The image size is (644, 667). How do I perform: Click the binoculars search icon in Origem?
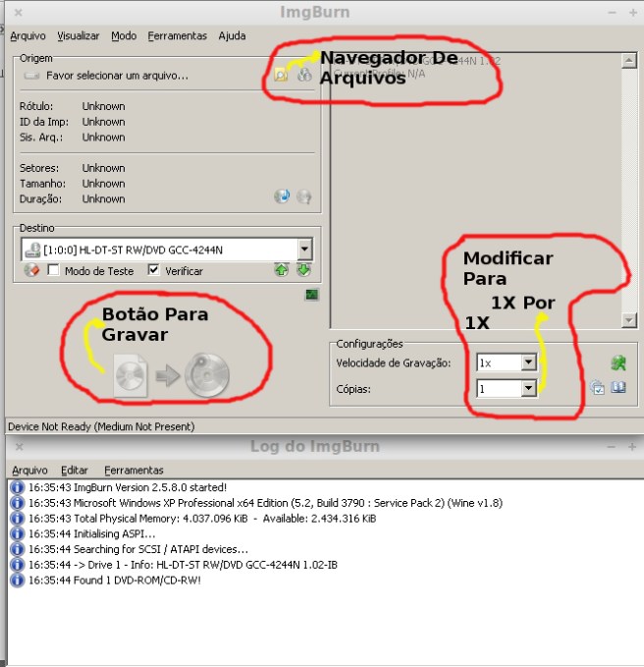point(303,75)
